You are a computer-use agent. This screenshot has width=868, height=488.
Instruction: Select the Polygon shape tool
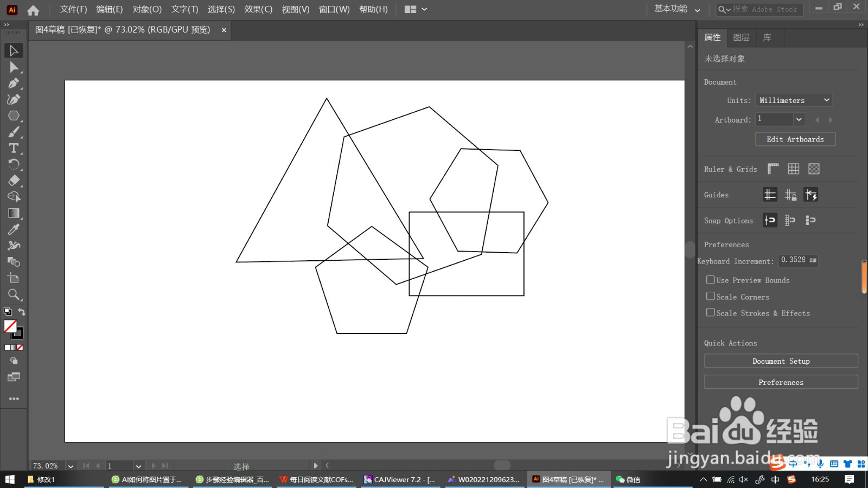point(14,116)
